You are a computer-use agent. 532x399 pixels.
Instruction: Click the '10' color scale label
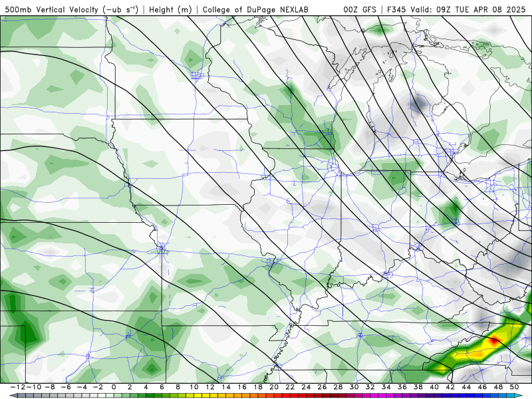[194, 387]
